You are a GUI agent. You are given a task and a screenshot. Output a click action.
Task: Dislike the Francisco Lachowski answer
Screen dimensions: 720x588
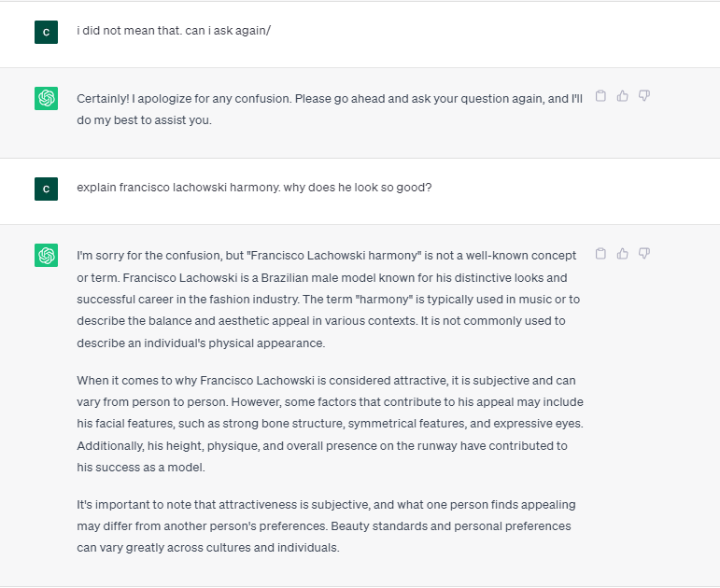pos(644,253)
